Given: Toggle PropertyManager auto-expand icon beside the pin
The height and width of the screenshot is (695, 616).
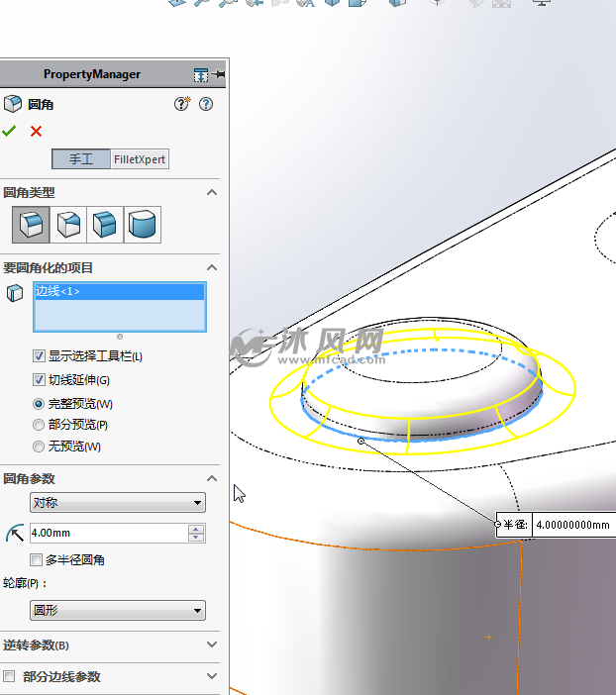Looking at the screenshot, I should click(x=201, y=75).
